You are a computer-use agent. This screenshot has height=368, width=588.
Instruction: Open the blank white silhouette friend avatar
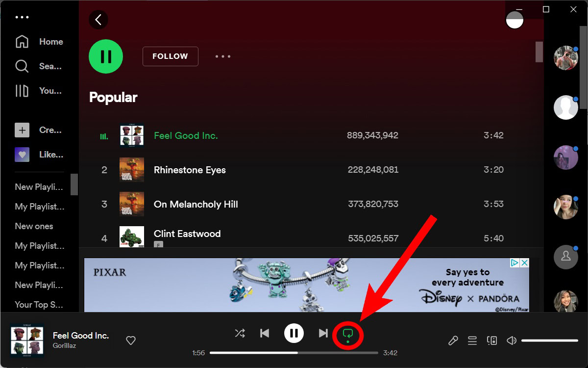coord(566,107)
